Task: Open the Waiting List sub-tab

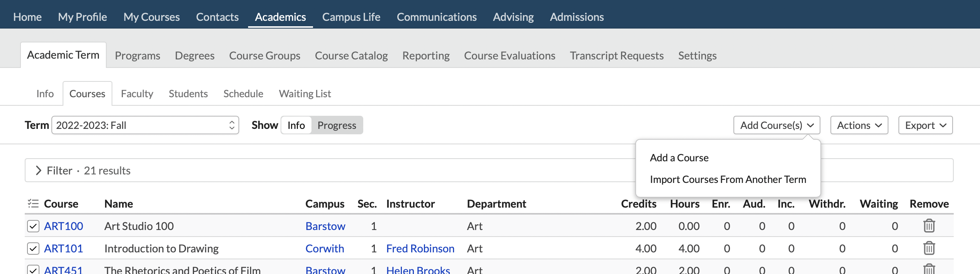Action: point(305,94)
